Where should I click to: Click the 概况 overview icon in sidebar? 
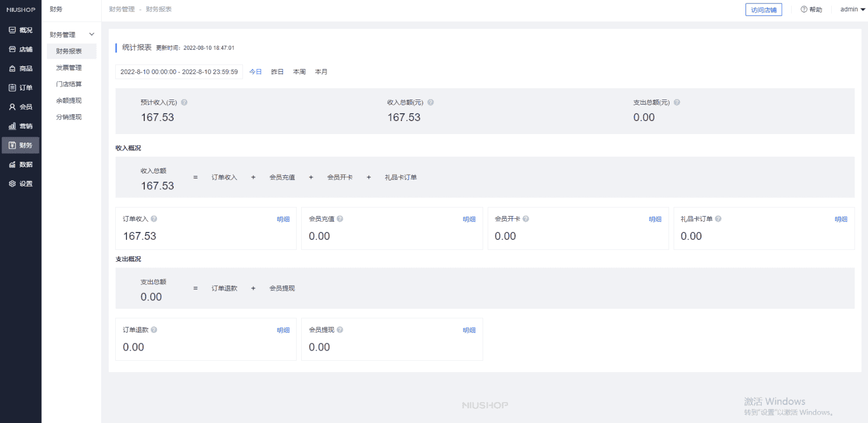click(x=12, y=30)
